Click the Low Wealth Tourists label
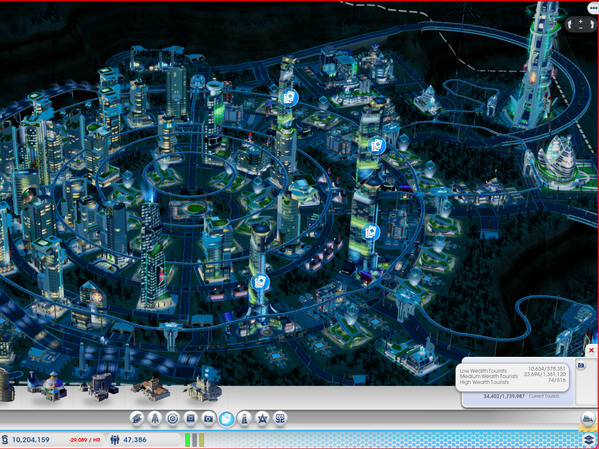The width and height of the screenshot is (599, 449). point(483,371)
